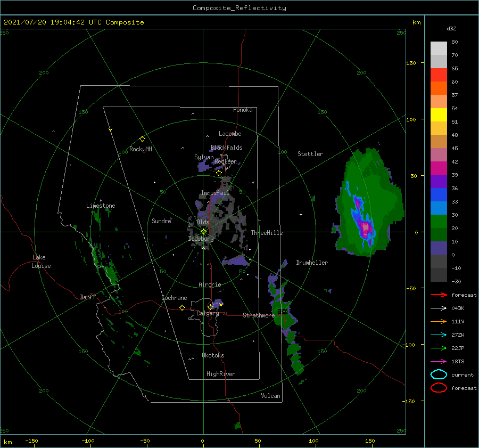Click the bright green 20 dBZ color swatch
Image resolution: width=479 pixels, height=448 pixels.
point(439,221)
